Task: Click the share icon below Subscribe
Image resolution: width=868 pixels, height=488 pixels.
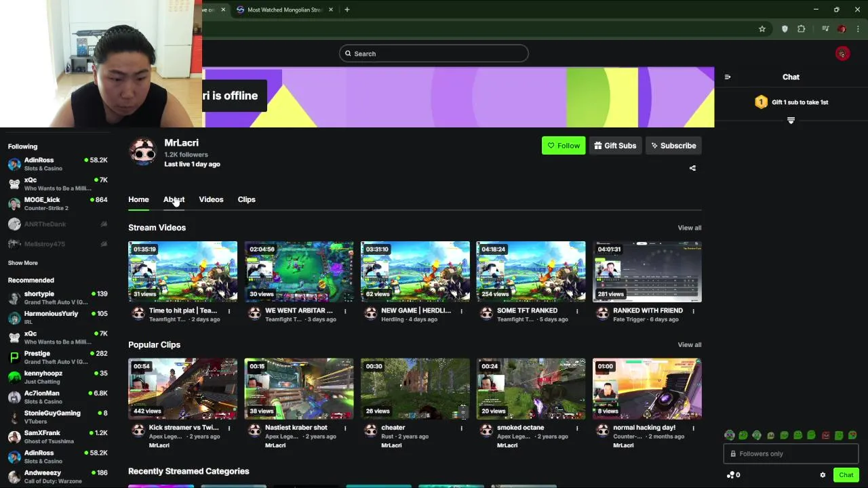Action: [692, 168]
